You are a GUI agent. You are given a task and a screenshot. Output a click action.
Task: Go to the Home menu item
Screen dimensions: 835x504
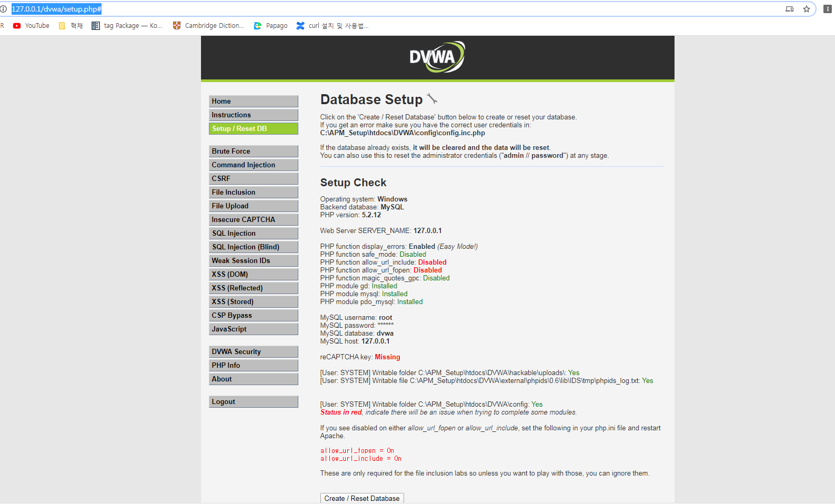tap(254, 101)
